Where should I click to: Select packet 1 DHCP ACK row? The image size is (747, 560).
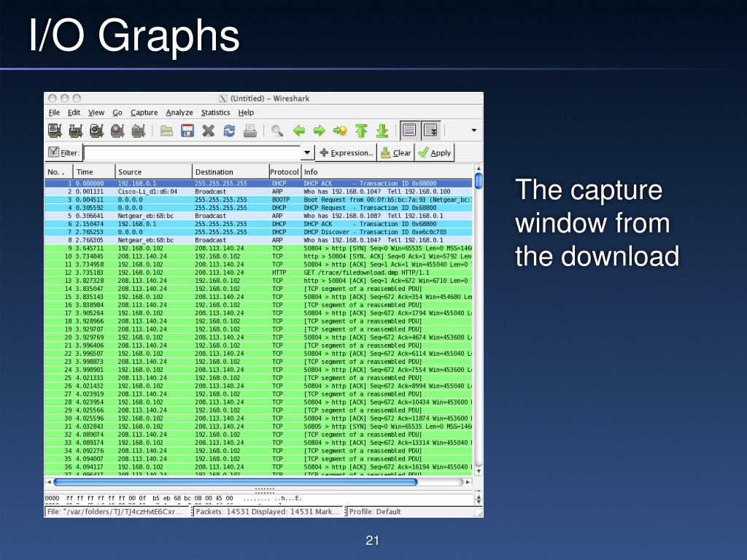tap(259, 183)
